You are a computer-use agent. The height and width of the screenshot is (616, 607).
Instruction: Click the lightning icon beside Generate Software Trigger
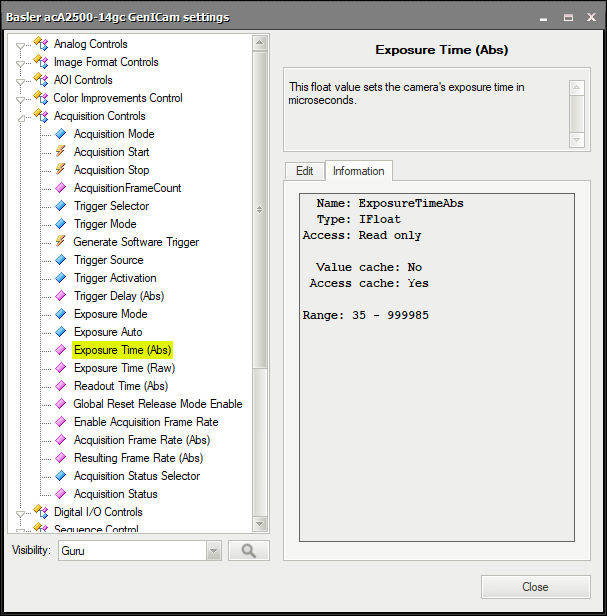[61, 241]
